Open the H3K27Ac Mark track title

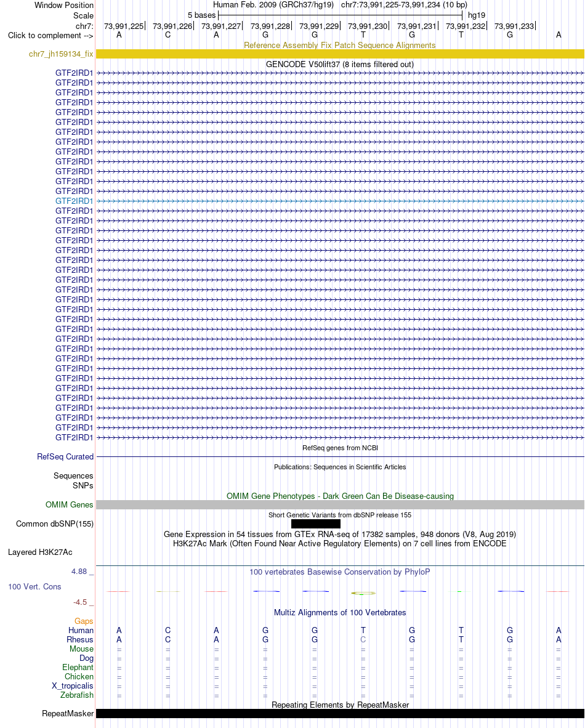[x=340, y=544]
